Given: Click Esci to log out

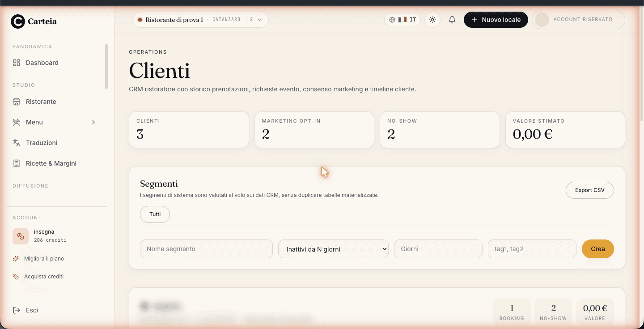Looking at the screenshot, I should click(x=32, y=310).
